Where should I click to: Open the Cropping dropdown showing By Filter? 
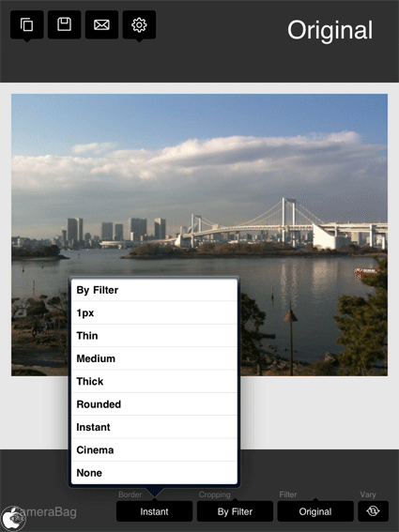pos(235,511)
